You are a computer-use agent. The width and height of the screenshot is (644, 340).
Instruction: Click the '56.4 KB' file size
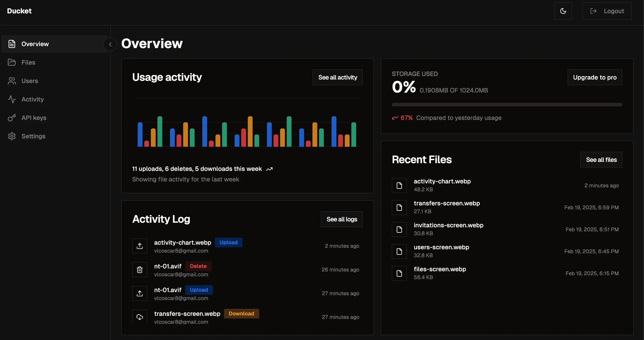click(x=423, y=277)
